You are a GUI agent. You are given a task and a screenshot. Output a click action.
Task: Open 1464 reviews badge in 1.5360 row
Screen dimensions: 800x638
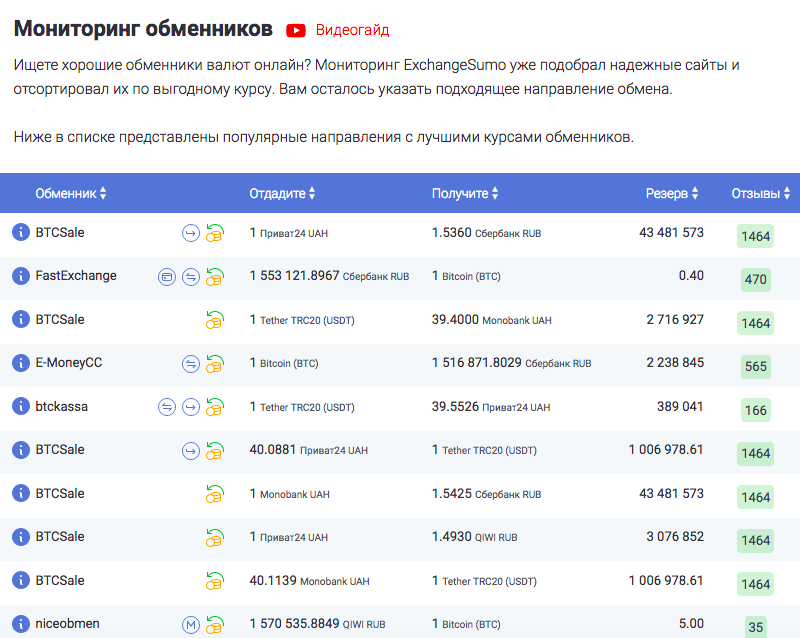pyautogui.click(x=756, y=236)
